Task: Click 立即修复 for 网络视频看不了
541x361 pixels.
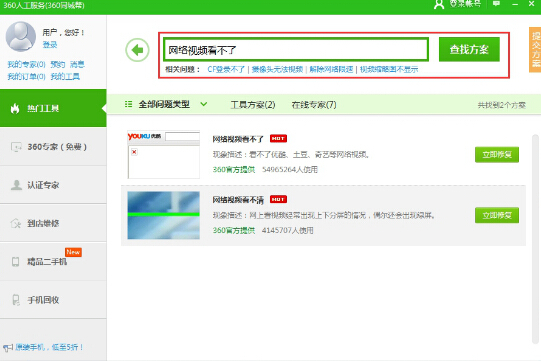Action: click(497, 155)
